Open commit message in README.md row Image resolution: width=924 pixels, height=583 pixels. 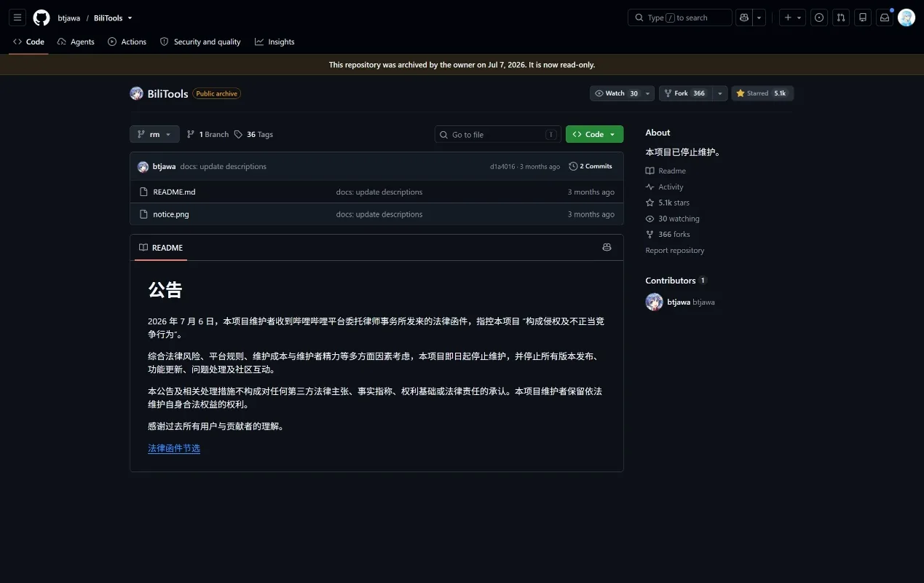click(x=379, y=192)
